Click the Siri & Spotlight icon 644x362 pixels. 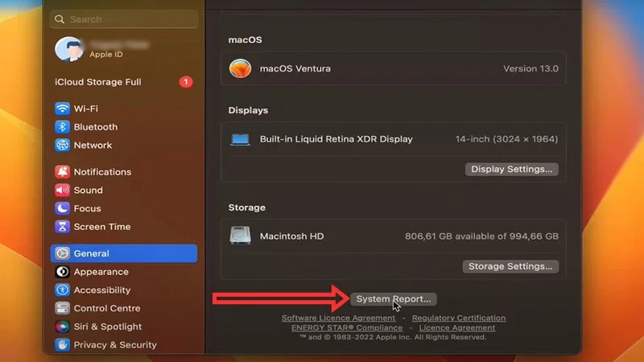tap(62, 327)
